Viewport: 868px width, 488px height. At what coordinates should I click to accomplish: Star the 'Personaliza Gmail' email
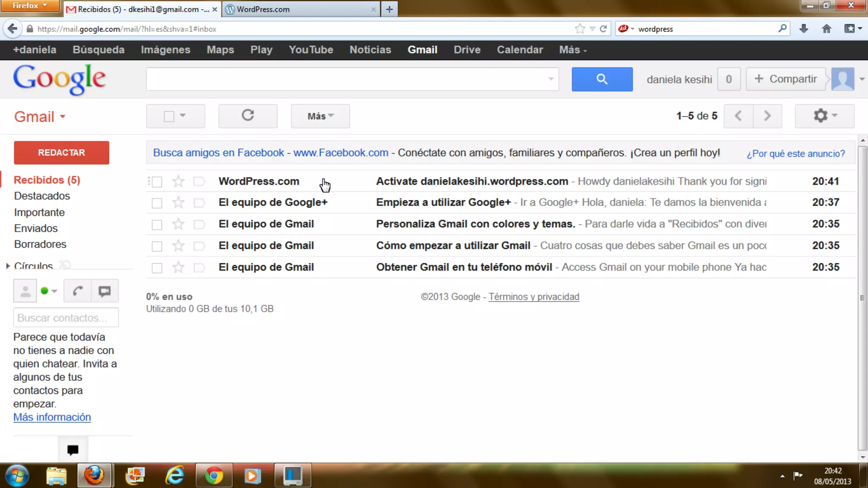coord(178,224)
